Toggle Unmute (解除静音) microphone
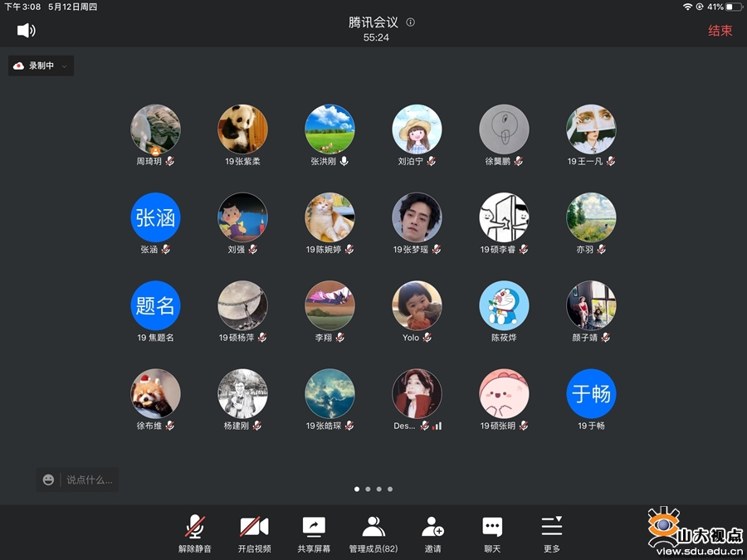The height and width of the screenshot is (560, 747). point(195,527)
